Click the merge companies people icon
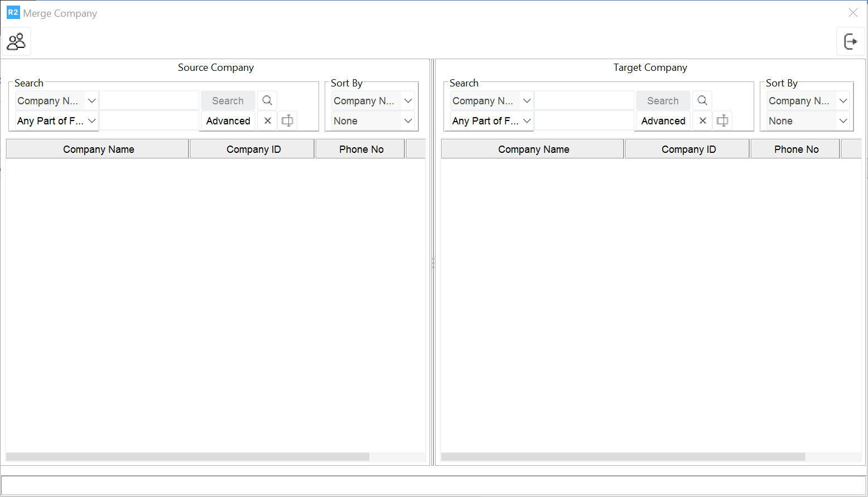Image resolution: width=868 pixels, height=497 pixels. click(16, 41)
